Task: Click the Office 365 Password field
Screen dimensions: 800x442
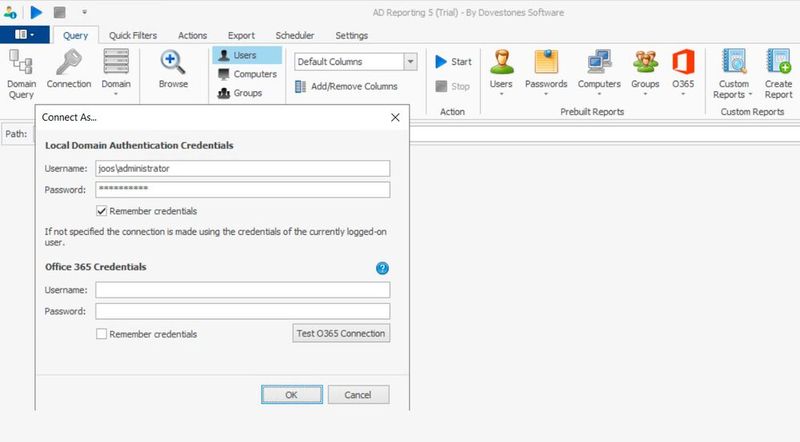Action: pyautogui.click(x=243, y=311)
